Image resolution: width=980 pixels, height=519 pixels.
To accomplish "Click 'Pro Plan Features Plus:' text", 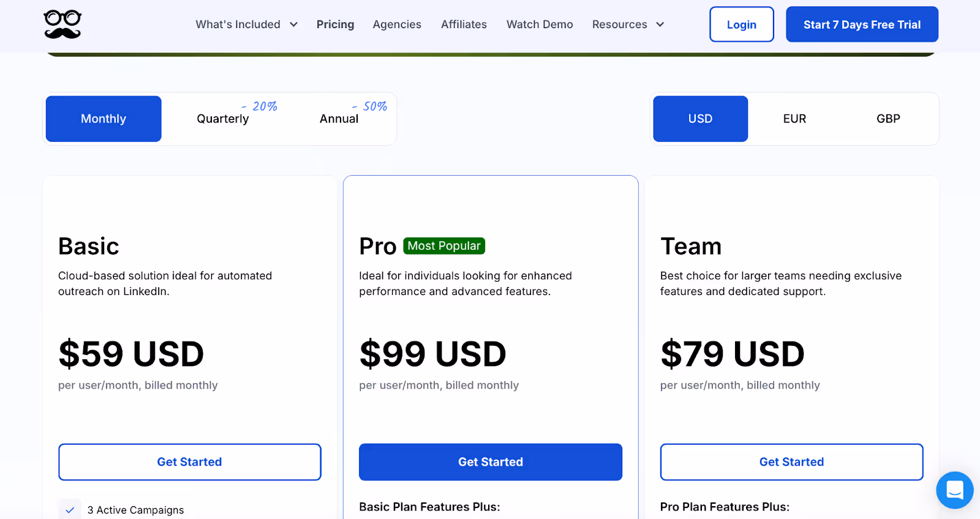I will [x=725, y=507].
